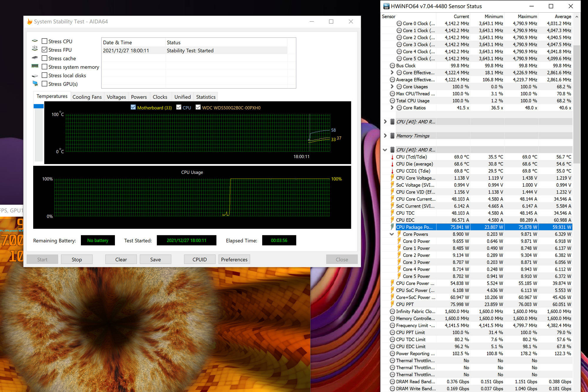
Task: Click the Power Reporting sensor icon
Action: (392, 353)
